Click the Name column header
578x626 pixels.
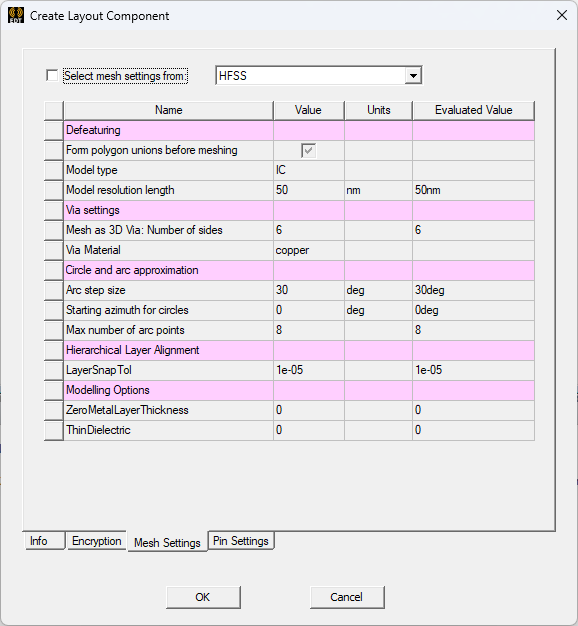point(168,110)
